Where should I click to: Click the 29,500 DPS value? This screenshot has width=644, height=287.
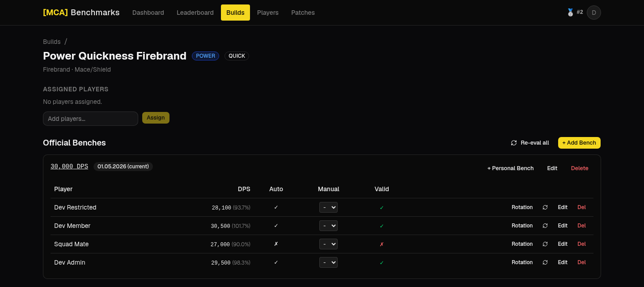click(x=220, y=263)
